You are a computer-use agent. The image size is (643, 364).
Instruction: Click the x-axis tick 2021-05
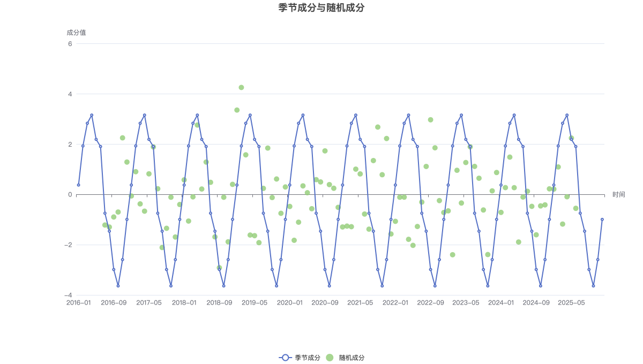[360, 302]
